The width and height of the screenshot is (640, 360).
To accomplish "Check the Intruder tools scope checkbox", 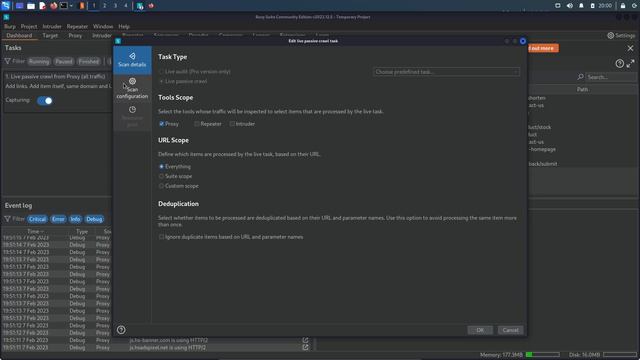I will 232,124.
